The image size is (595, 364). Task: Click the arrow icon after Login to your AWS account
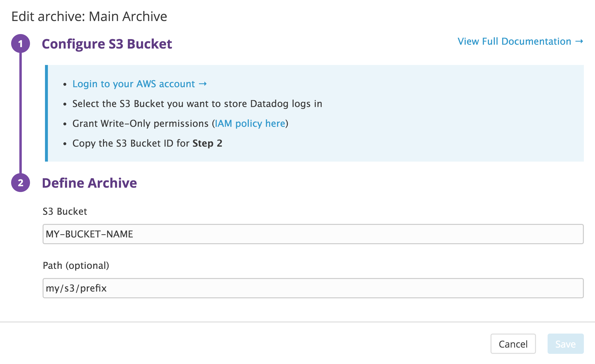click(x=203, y=84)
